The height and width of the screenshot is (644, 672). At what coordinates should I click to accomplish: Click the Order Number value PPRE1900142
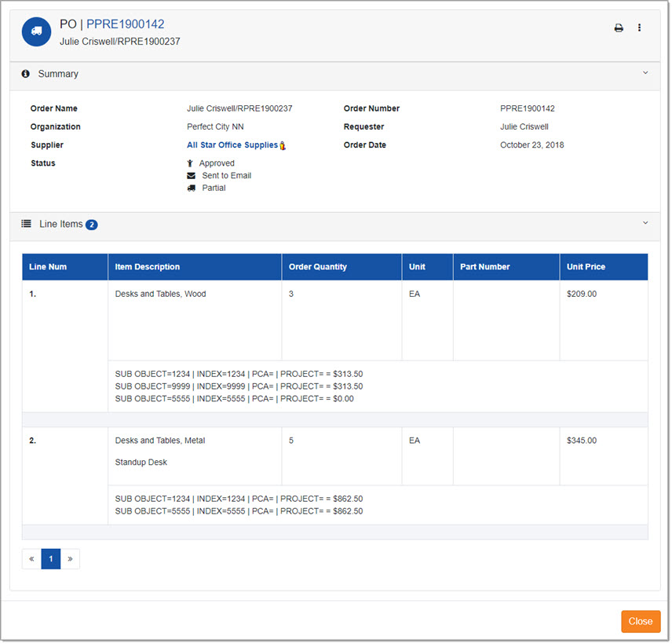point(527,108)
